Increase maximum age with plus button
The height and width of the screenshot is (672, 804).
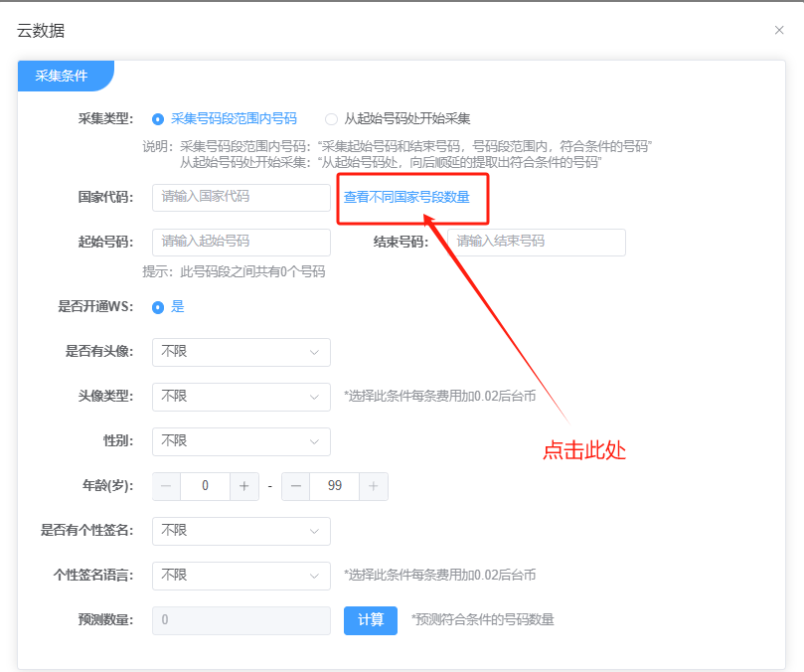pos(374,486)
